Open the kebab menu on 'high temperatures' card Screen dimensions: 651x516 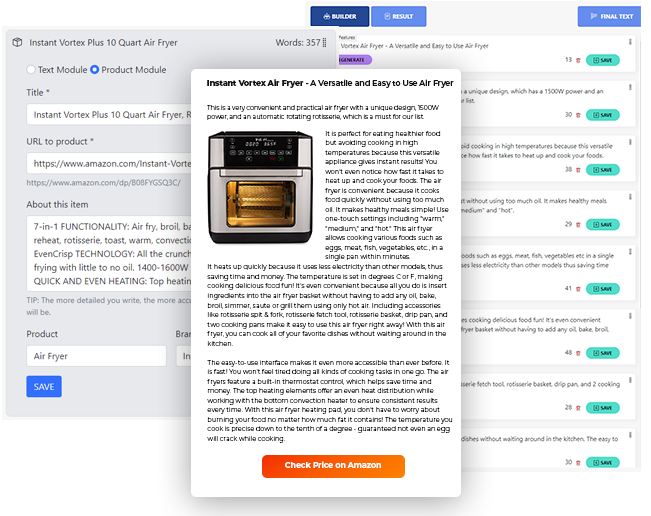(x=630, y=142)
